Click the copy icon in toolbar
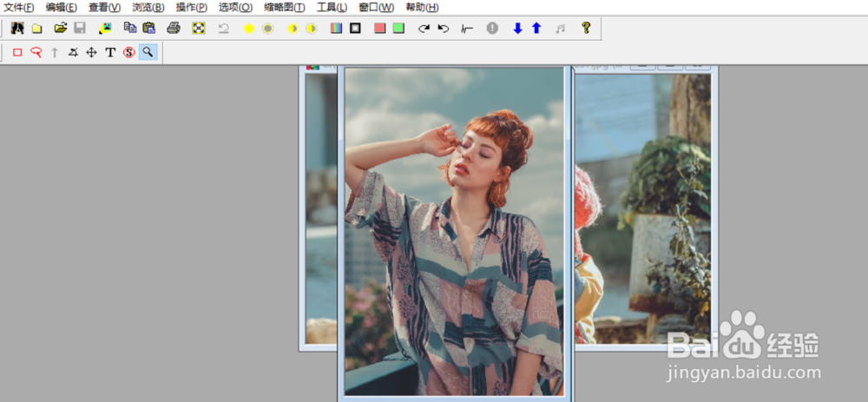 point(130,29)
